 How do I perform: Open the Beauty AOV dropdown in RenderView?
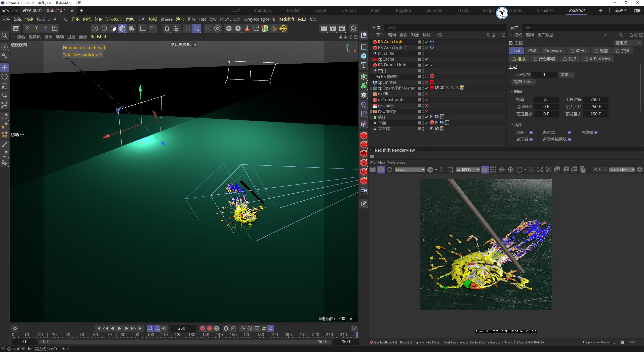coord(410,169)
